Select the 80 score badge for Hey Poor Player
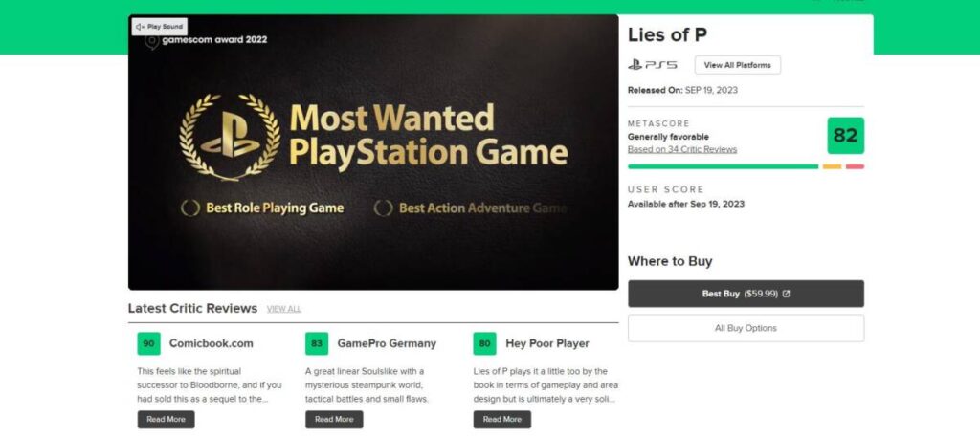The width and height of the screenshot is (980, 438). pyautogui.click(x=485, y=343)
